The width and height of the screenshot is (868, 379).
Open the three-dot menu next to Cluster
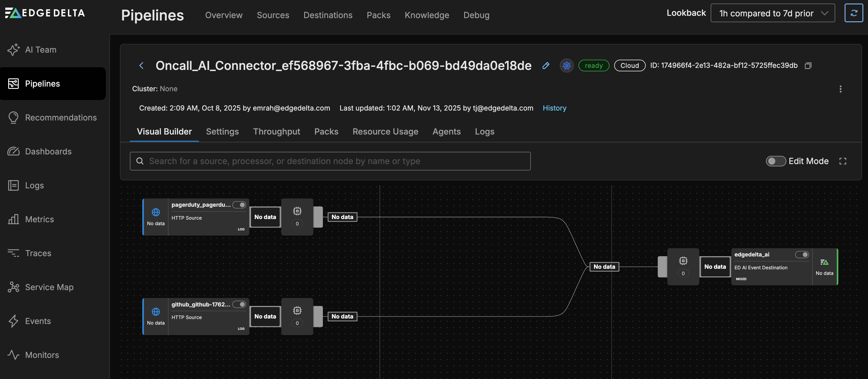[841, 89]
